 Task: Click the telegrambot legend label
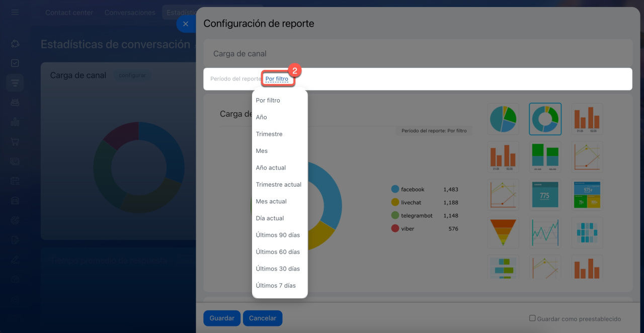(417, 216)
